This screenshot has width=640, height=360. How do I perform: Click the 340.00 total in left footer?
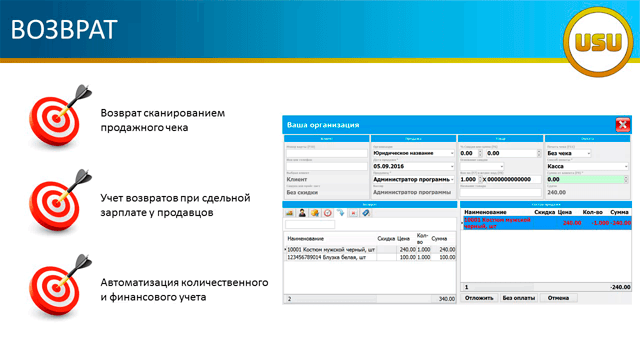(447, 299)
